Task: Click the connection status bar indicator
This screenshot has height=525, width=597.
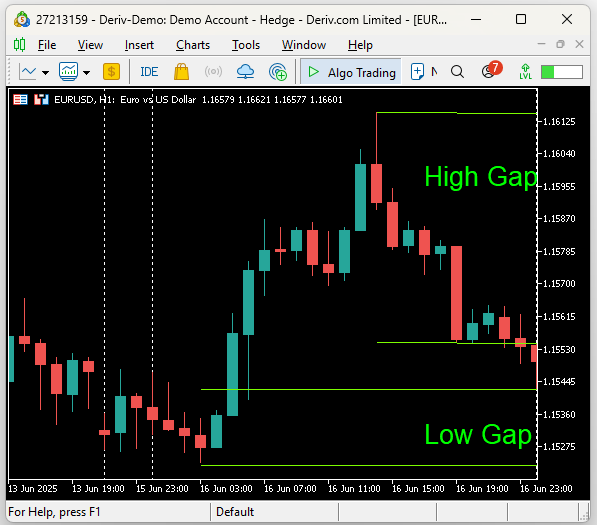Action: coord(562,72)
